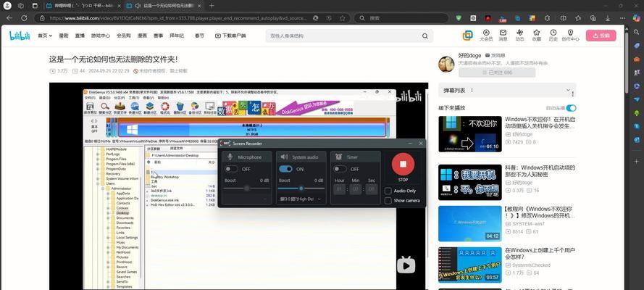Expand the 首页 dropdown in bilibili nav
Viewport: 644px width, 290px height.
45,36
